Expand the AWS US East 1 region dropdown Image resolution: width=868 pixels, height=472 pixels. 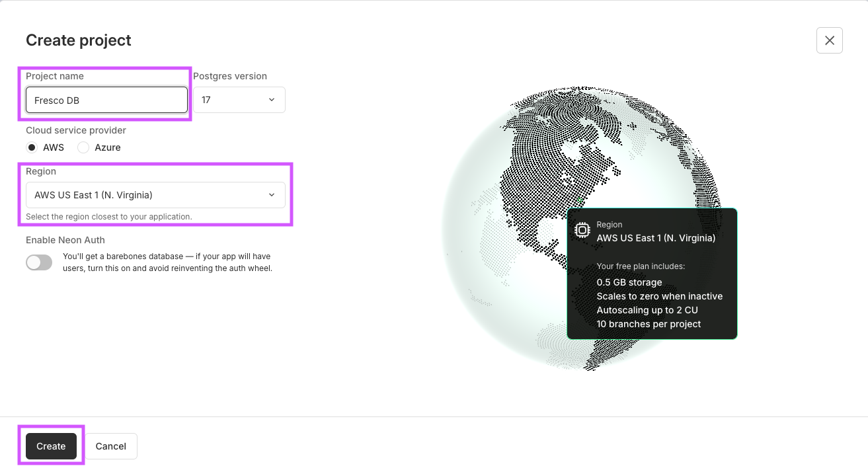[x=155, y=195]
